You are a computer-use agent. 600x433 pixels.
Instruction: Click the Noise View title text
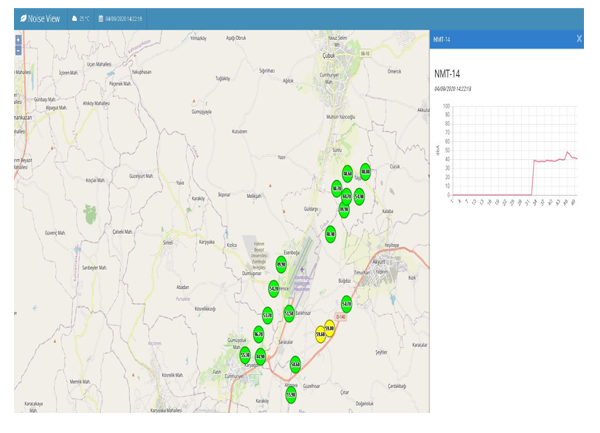click(44, 18)
